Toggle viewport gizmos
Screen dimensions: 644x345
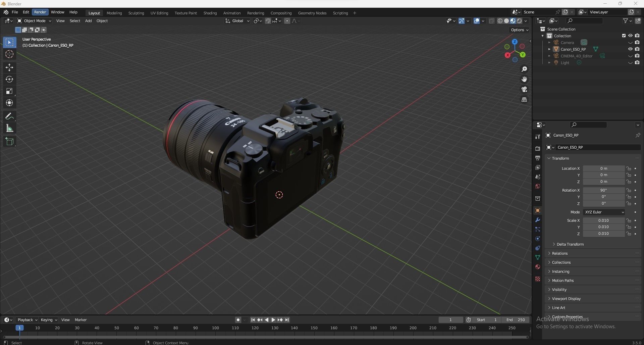(462, 21)
